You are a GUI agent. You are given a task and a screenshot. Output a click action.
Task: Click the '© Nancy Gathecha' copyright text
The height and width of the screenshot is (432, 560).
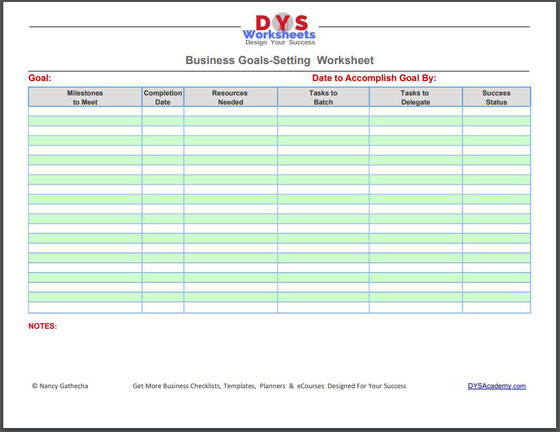(60, 386)
